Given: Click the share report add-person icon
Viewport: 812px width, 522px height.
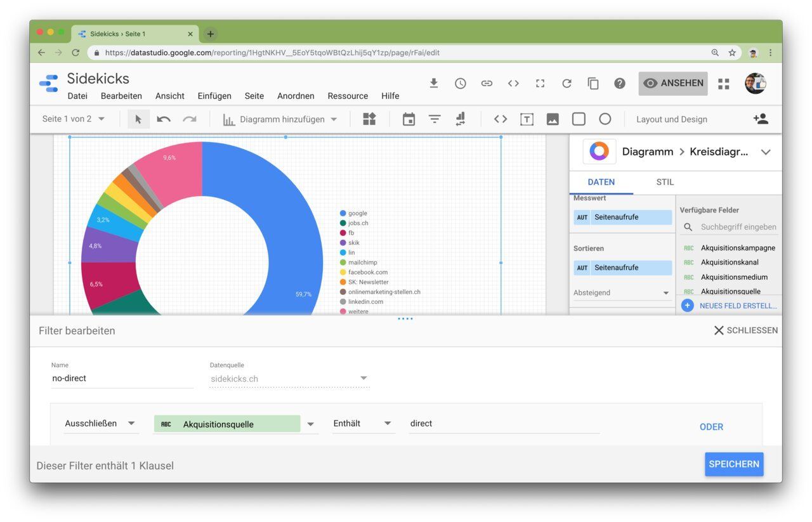Looking at the screenshot, I should click(761, 119).
